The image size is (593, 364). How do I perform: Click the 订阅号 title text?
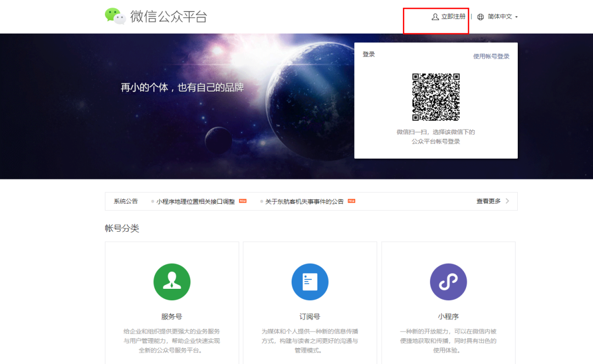[x=310, y=317]
